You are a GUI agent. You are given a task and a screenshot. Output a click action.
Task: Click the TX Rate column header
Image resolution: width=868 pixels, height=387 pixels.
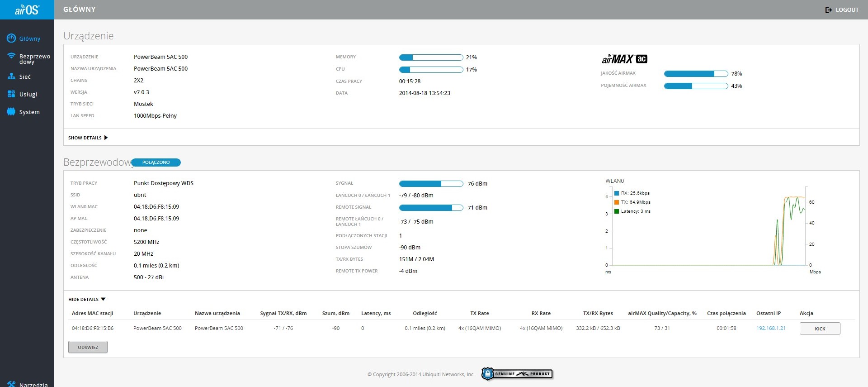pyautogui.click(x=480, y=313)
